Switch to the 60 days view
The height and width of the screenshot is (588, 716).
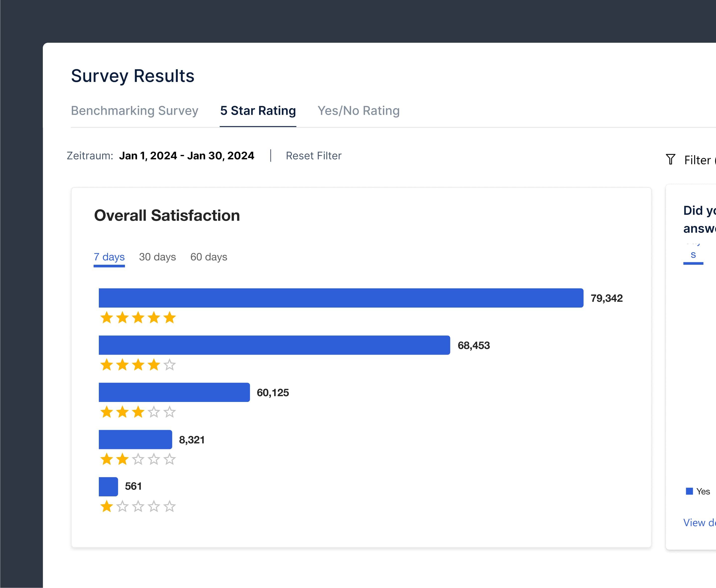tap(209, 257)
